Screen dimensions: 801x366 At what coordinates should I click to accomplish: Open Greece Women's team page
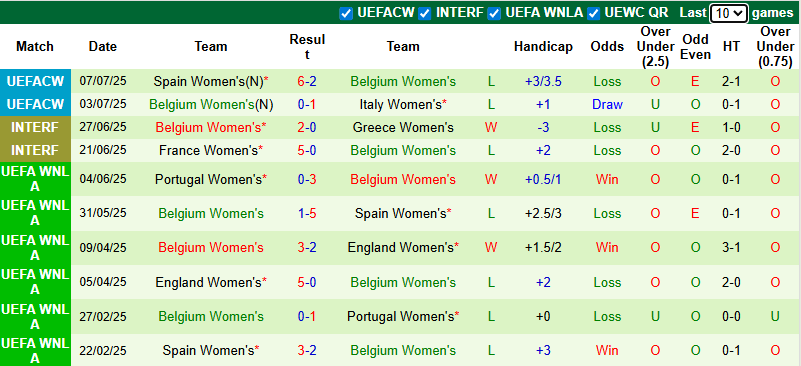click(403, 127)
